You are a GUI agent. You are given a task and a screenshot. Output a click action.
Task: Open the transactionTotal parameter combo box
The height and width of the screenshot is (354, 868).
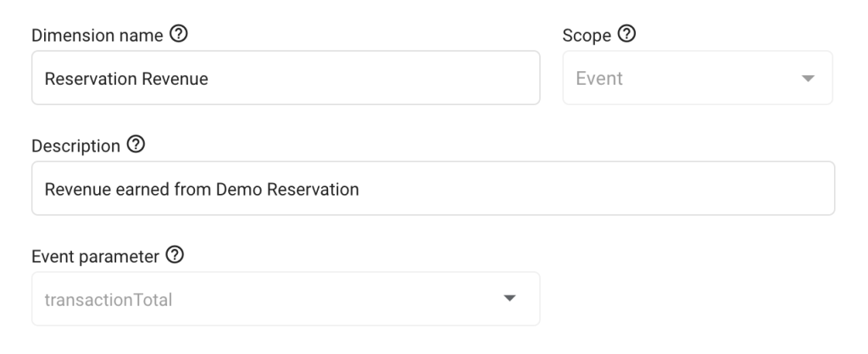click(x=285, y=299)
